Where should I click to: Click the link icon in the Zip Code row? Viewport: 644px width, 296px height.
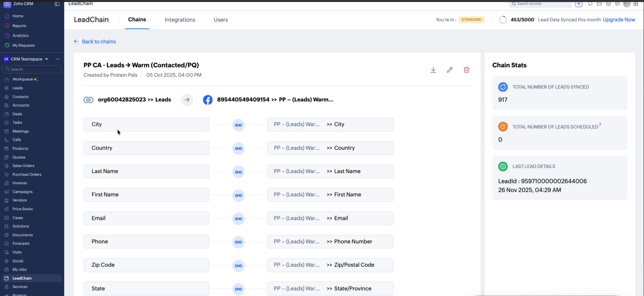point(238,265)
